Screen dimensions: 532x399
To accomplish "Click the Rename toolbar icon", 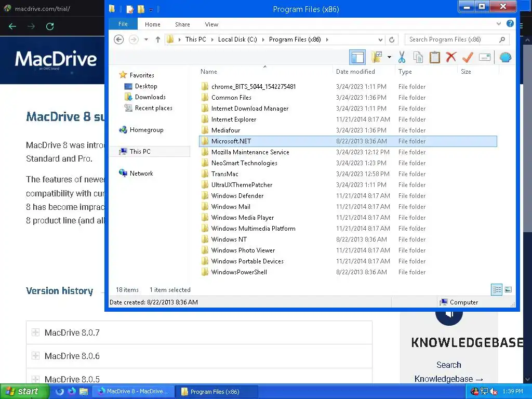I will 485,57.
